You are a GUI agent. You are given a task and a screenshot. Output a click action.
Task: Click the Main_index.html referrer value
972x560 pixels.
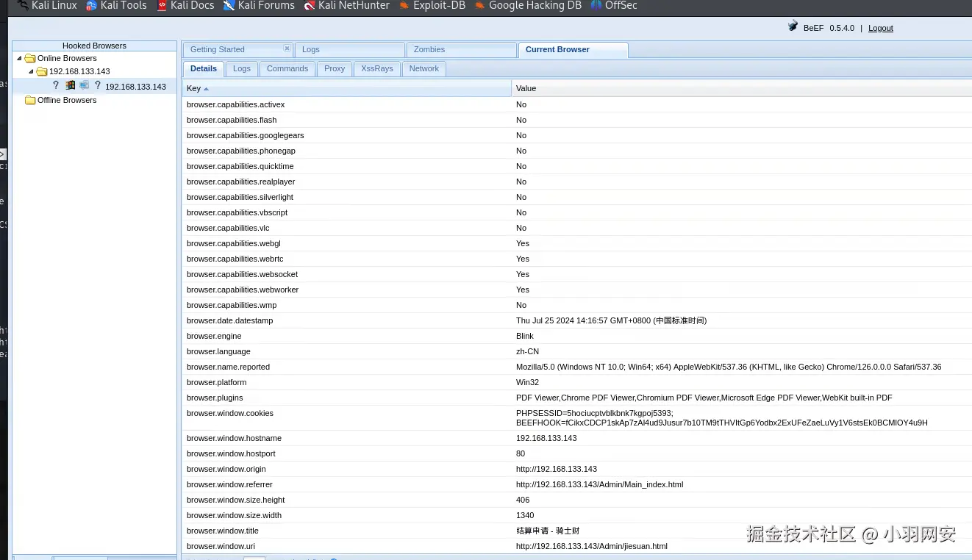click(x=599, y=484)
